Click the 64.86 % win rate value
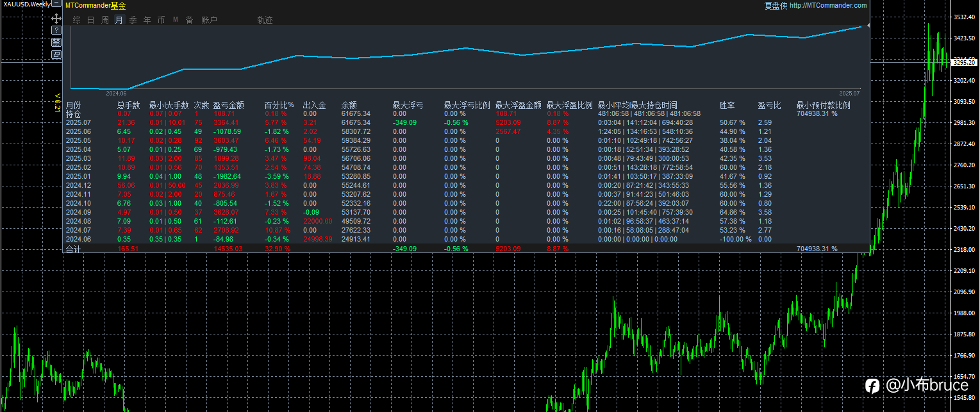Viewport: 980px width, 412px height. pos(733,212)
